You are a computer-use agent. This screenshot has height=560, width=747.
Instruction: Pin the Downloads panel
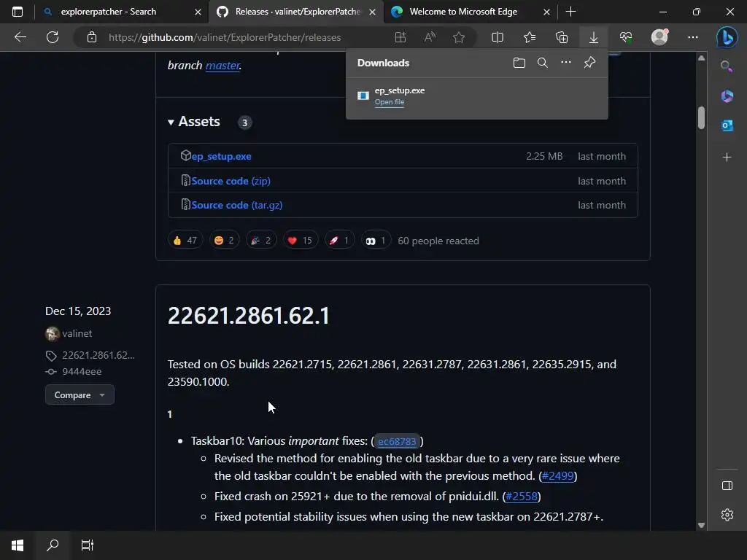[589, 63]
